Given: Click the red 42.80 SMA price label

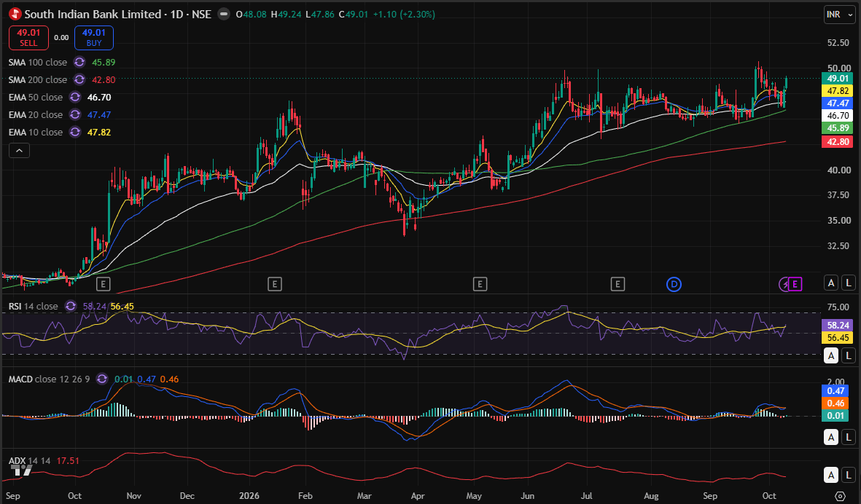Looking at the screenshot, I should click(838, 141).
